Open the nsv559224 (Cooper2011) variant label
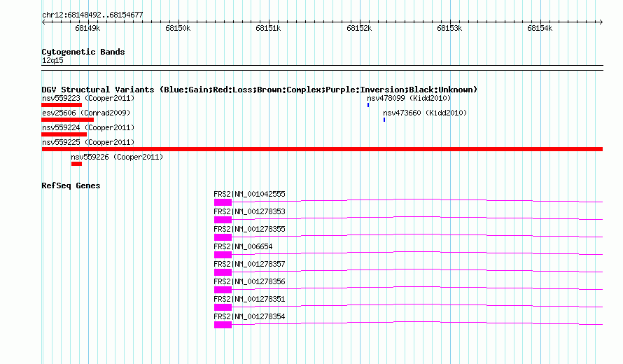Image resolution: width=623 pixels, height=364 pixels. click(x=88, y=127)
